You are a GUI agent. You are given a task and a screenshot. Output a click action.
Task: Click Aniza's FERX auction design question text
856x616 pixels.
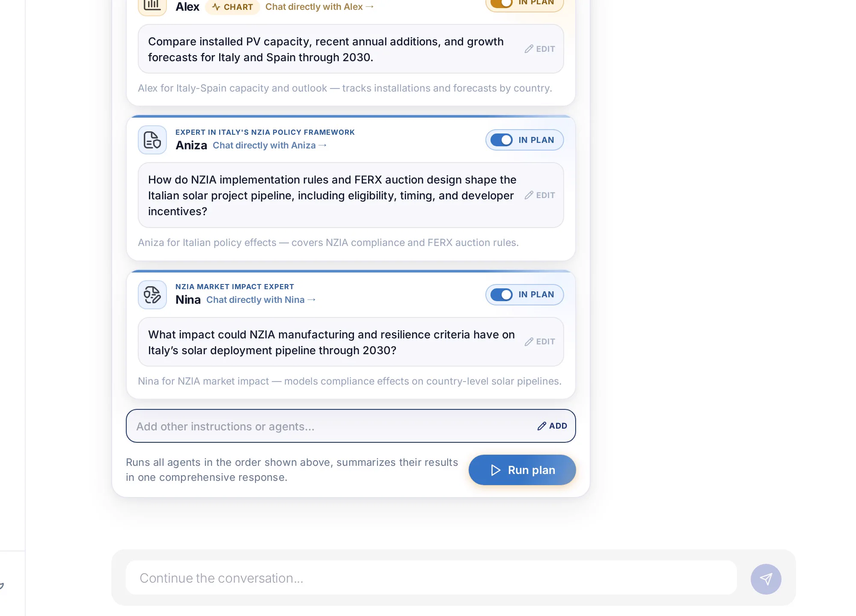(x=333, y=195)
